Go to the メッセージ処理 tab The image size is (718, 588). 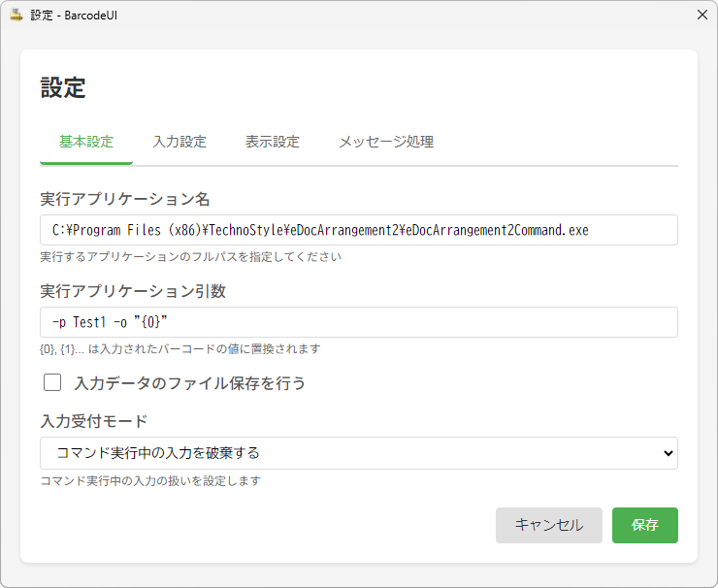point(385,142)
